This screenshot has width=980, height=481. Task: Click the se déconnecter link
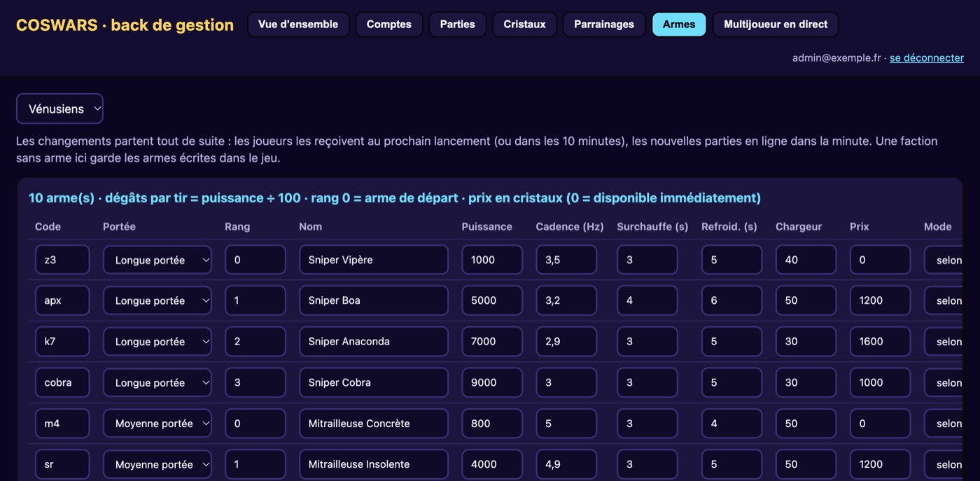point(927,58)
